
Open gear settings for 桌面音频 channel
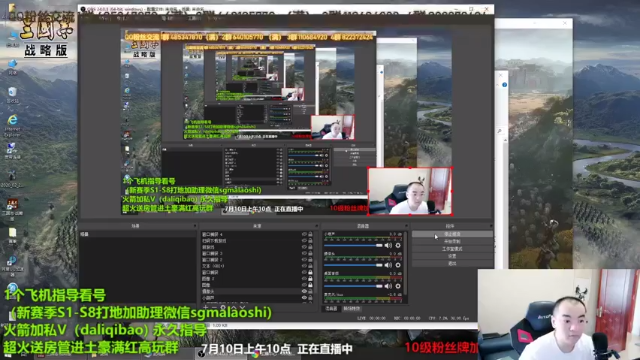point(398,286)
